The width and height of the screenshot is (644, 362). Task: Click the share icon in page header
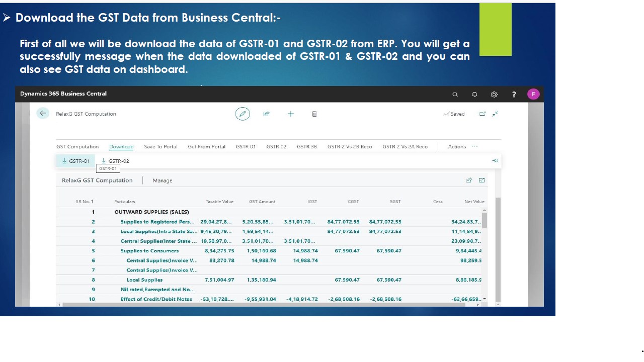(267, 114)
